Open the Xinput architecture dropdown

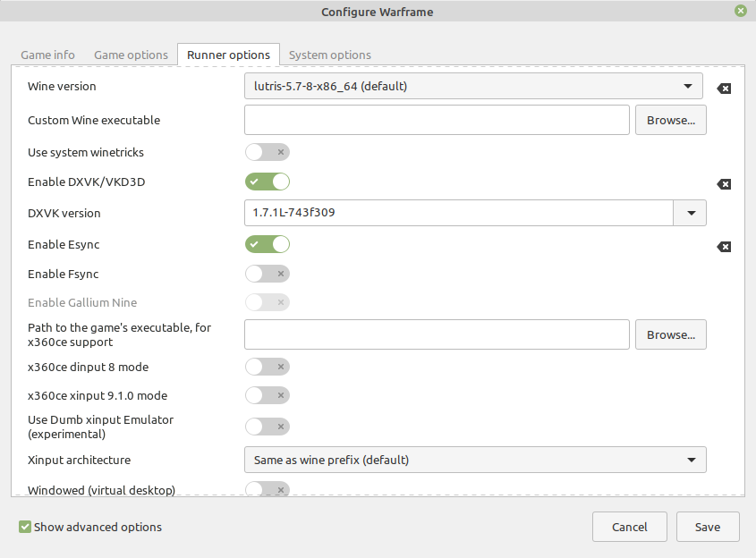point(475,460)
